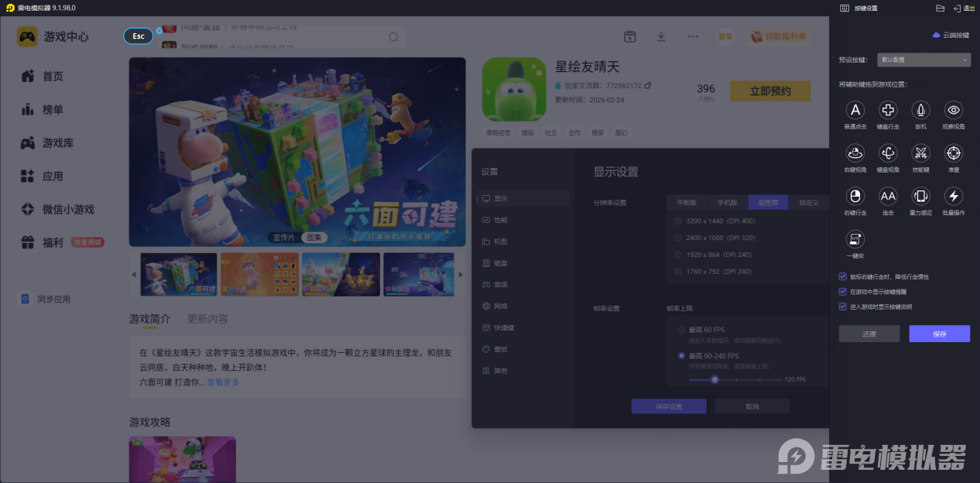This screenshot has width=980, height=483.
Task: Click the 查看更多 link in the game intro
Action: click(223, 382)
